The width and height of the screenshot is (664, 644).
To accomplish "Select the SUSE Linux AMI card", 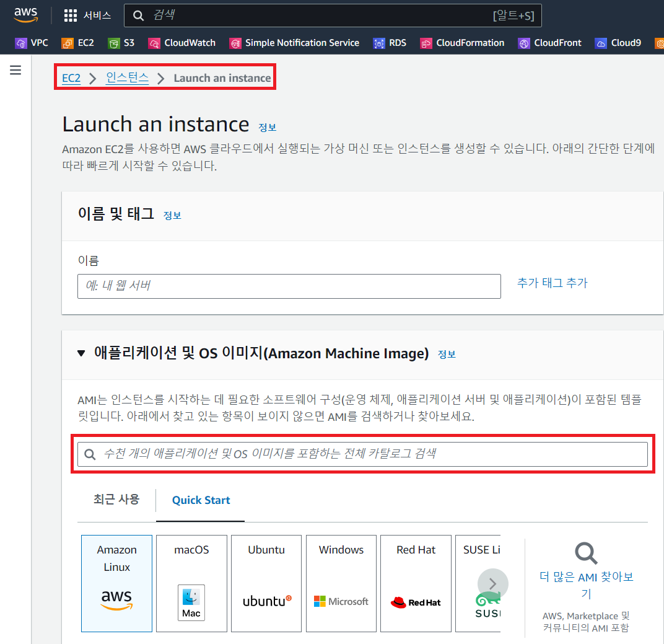I will coord(478,583).
